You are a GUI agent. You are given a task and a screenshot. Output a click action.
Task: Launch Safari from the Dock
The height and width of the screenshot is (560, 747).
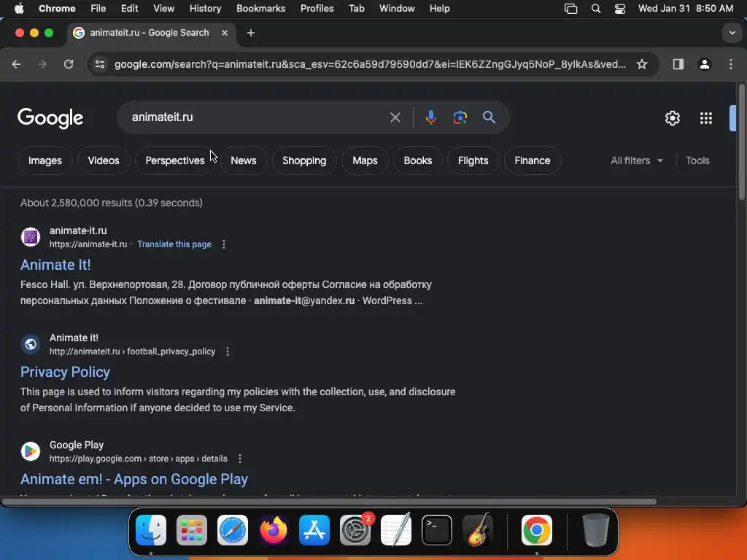[x=233, y=530]
